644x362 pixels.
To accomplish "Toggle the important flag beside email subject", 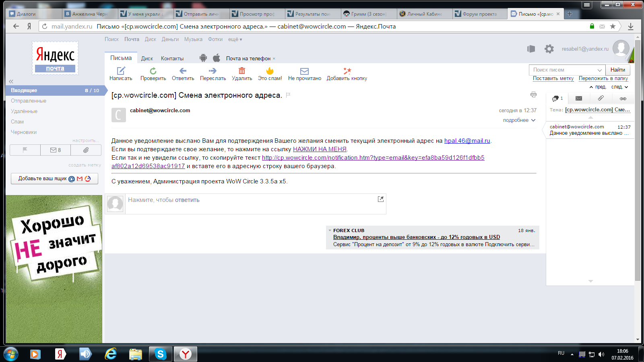I will [288, 95].
